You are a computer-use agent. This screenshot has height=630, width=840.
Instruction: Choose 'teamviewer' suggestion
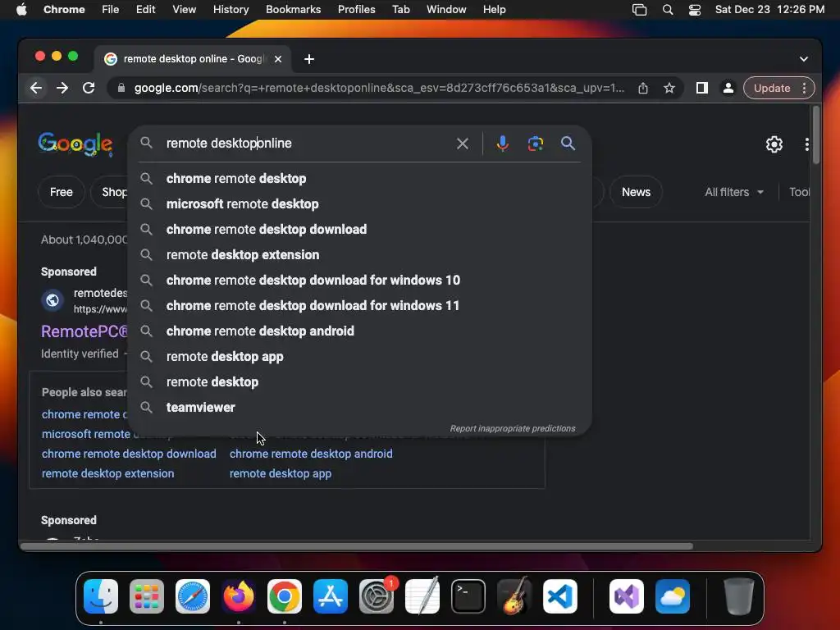click(359, 407)
